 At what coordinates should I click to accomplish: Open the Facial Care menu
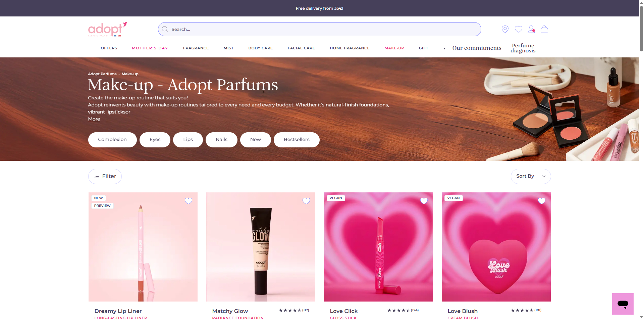tap(301, 48)
